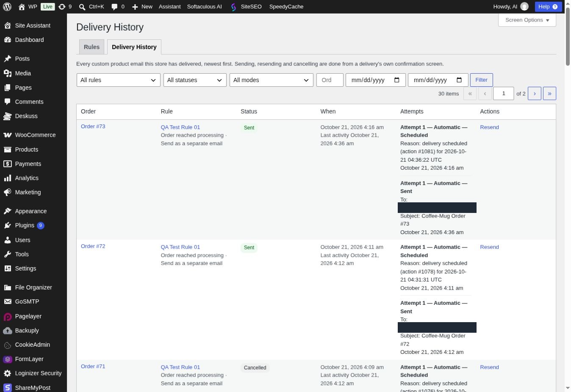Open the Site Assistant sidebar icon
571x392 pixels.
[8, 25]
